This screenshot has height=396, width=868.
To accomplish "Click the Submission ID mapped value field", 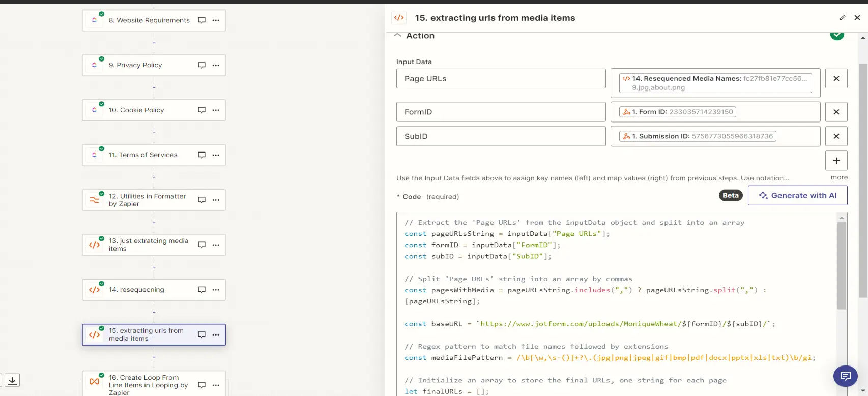I will point(715,136).
